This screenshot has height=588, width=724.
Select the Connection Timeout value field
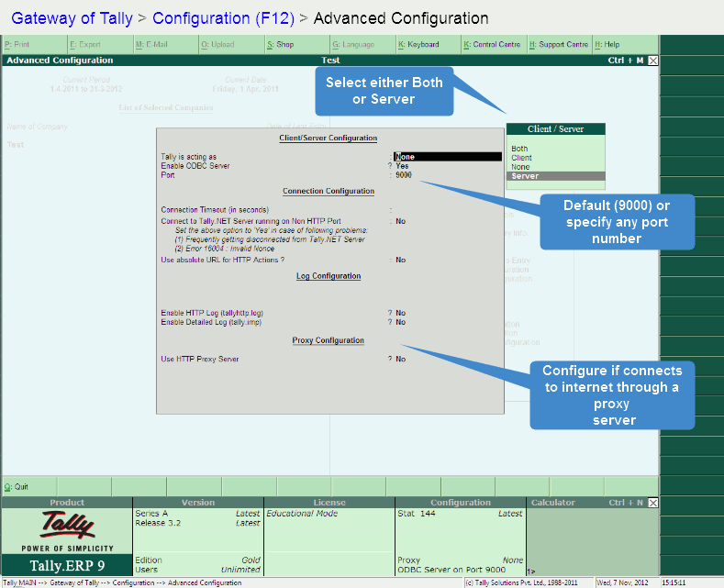448,209
